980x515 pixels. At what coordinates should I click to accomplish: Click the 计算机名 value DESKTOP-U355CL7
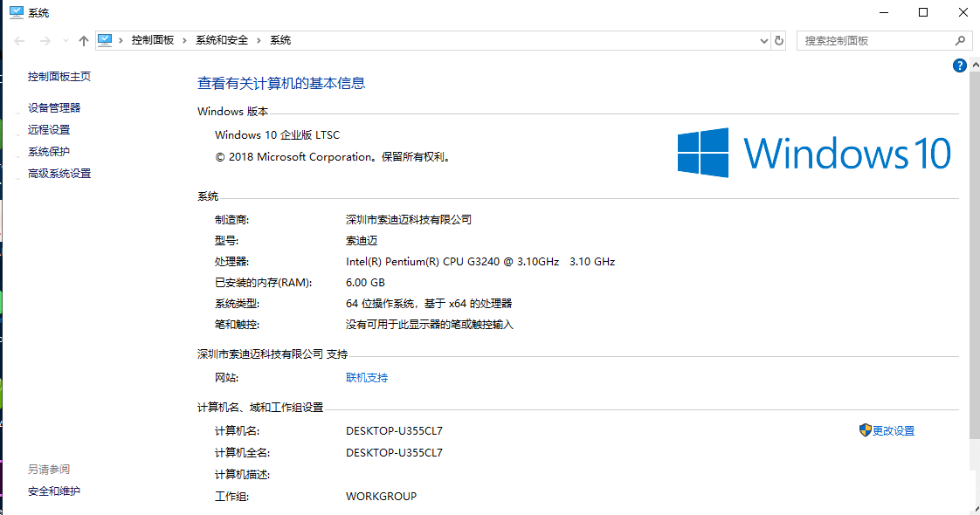point(395,430)
